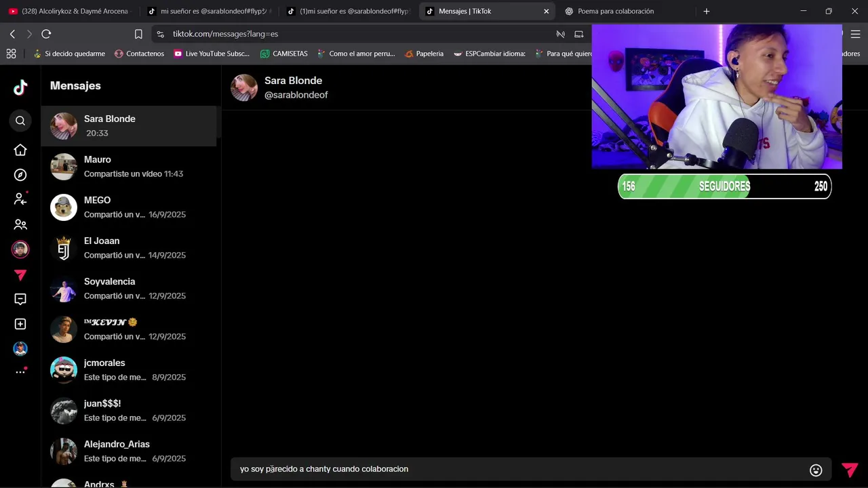Open Mauro conversation

pos(129,167)
